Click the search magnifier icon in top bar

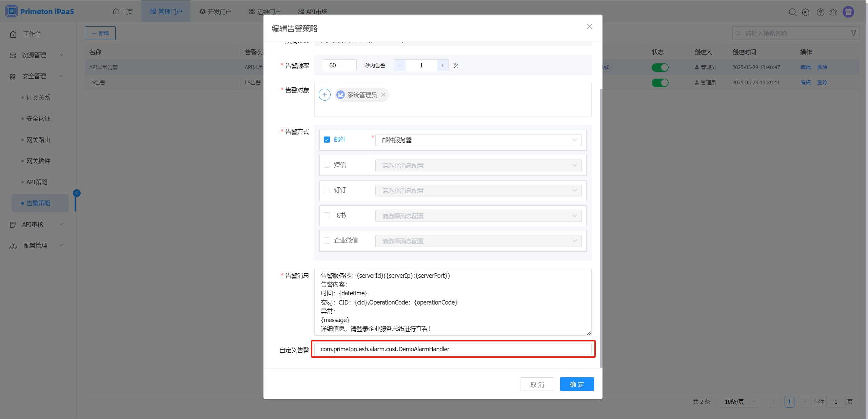coord(792,12)
